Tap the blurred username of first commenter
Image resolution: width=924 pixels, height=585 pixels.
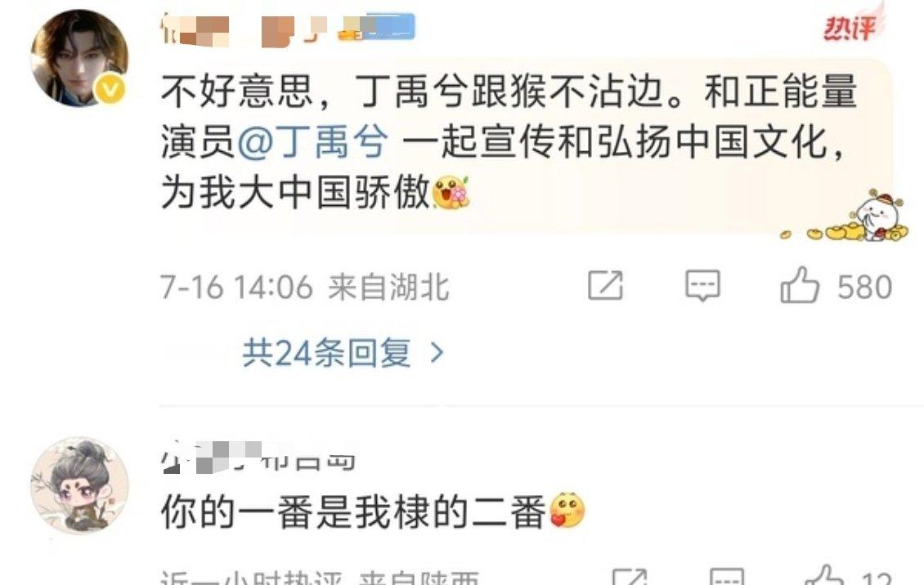pyautogui.click(x=244, y=29)
